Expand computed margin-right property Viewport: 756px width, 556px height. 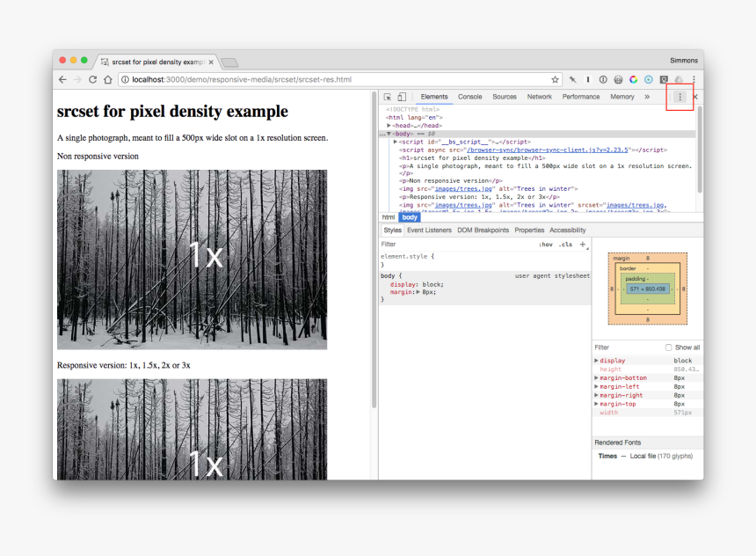pos(596,395)
